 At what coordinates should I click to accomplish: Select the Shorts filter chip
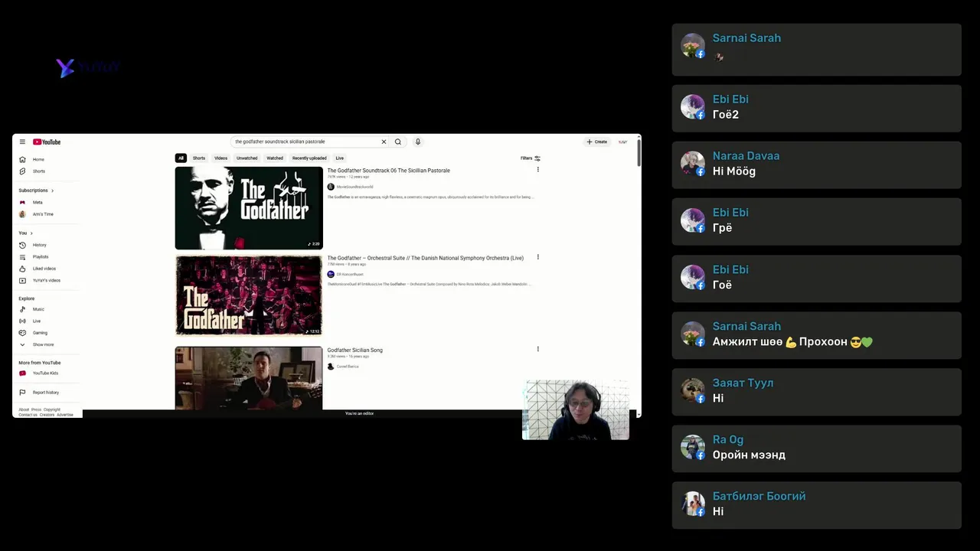[199, 158]
